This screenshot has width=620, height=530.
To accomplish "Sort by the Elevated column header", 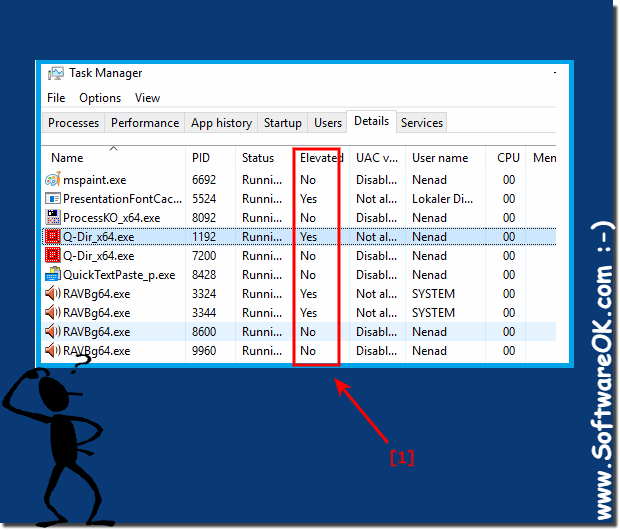I will [x=321, y=158].
